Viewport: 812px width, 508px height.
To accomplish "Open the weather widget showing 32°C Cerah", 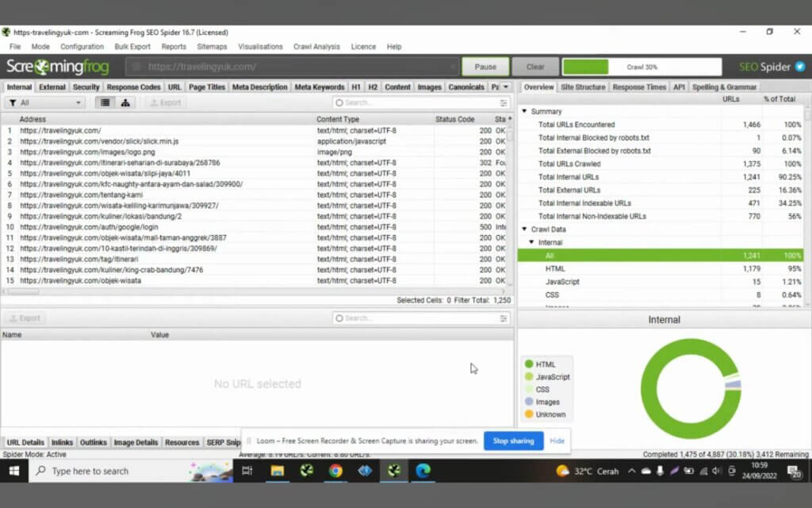I will [588, 471].
